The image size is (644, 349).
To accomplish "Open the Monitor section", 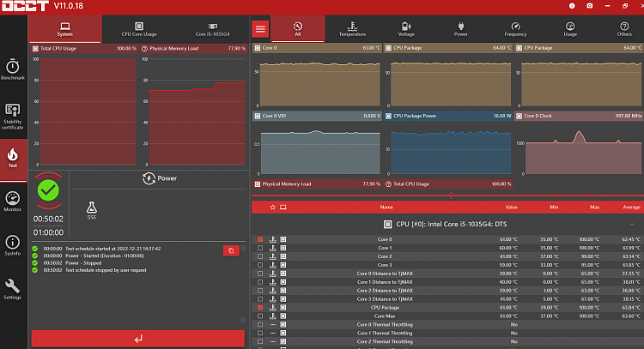I will point(13,201).
